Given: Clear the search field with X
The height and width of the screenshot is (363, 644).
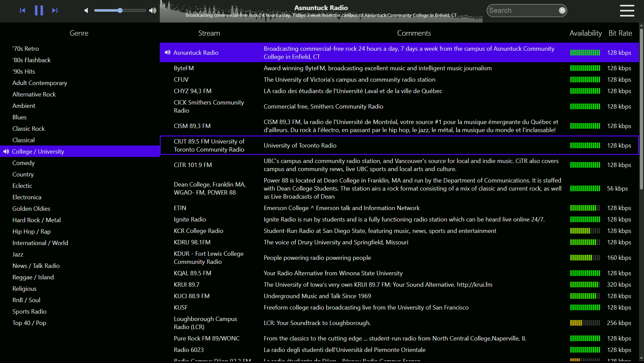Looking at the screenshot, I should pos(562,10).
